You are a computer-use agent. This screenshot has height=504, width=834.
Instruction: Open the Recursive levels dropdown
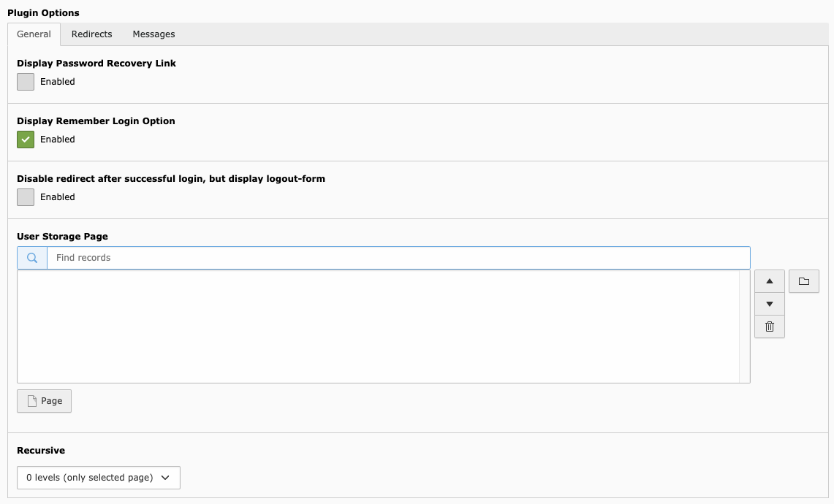(99, 477)
